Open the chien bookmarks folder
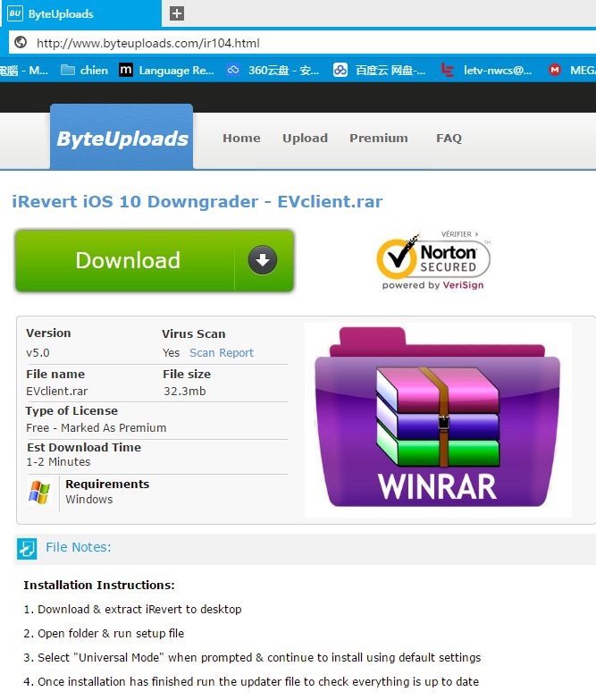Viewport: 596px width, 700px height. 84,70
